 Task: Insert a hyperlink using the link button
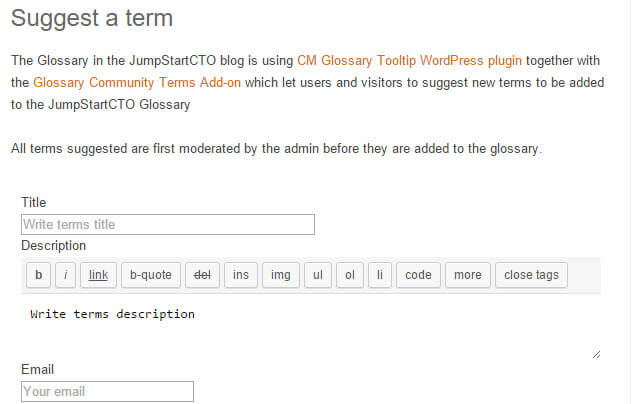coord(98,275)
